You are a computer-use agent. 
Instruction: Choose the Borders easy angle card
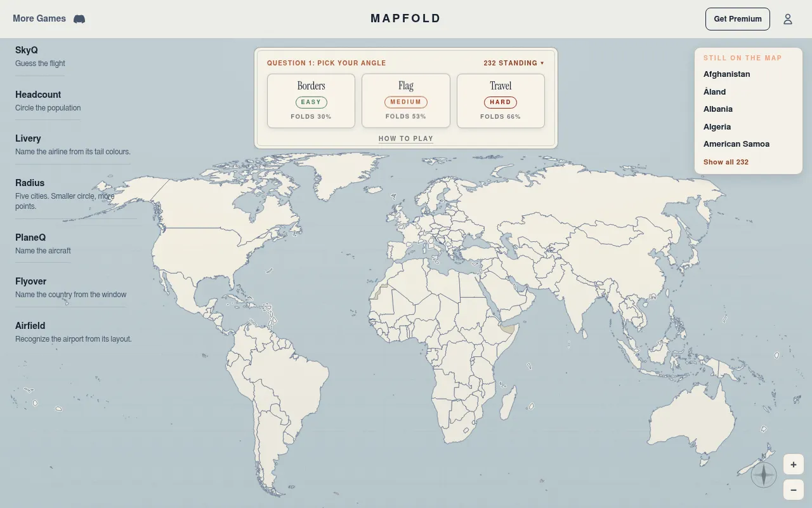311,100
